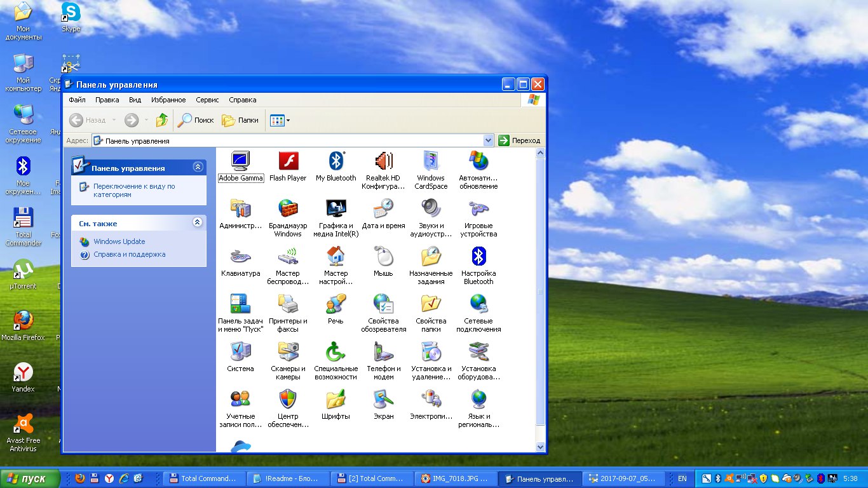Collapse the Панель управления side panel
The width and height of the screenshot is (868, 488).
198,167
